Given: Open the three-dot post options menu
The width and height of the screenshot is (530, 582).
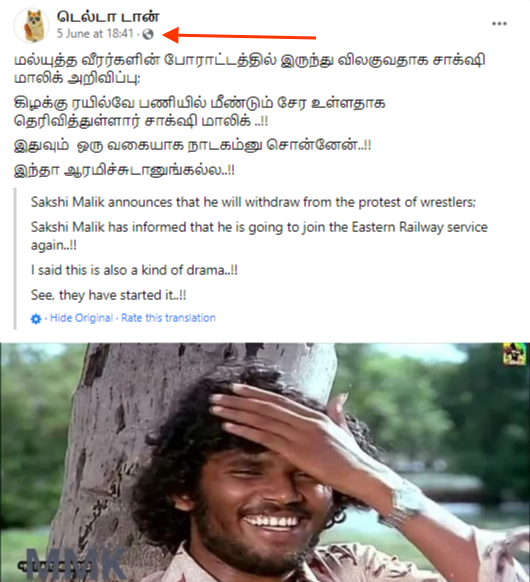Looking at the screenshot, I should click(x=499, y=24).
